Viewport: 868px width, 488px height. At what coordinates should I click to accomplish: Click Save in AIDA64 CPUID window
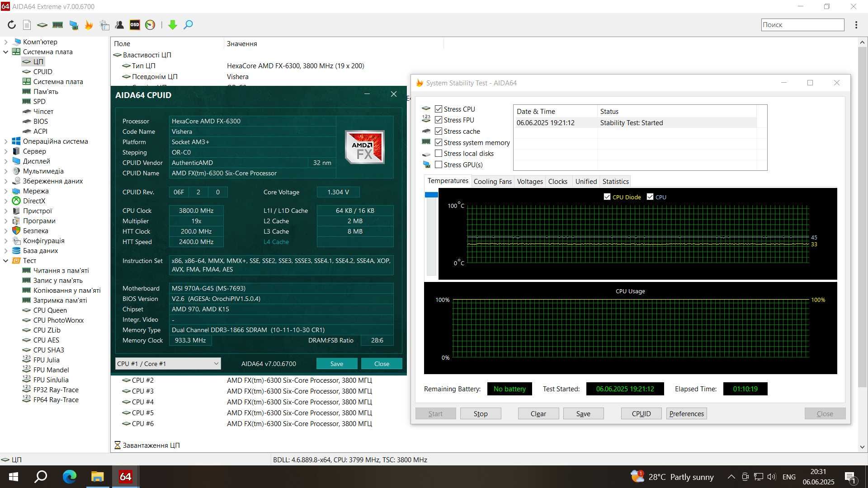pos(337,364)
